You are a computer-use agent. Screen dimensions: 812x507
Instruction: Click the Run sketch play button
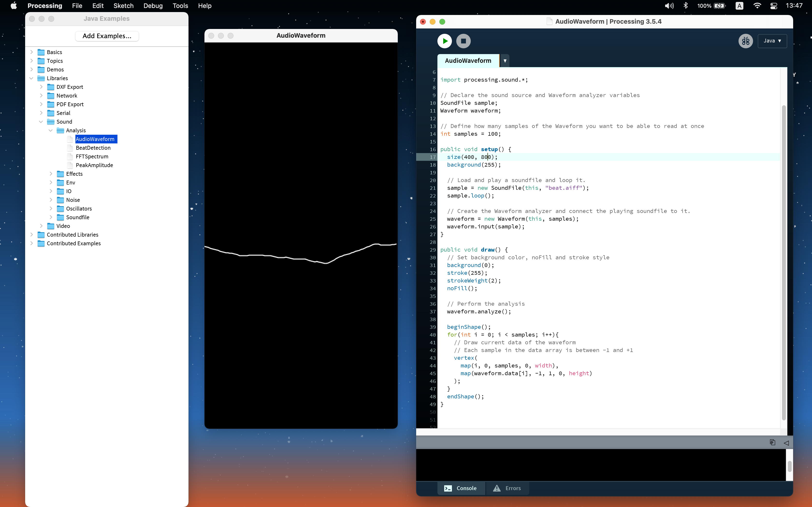445,41
